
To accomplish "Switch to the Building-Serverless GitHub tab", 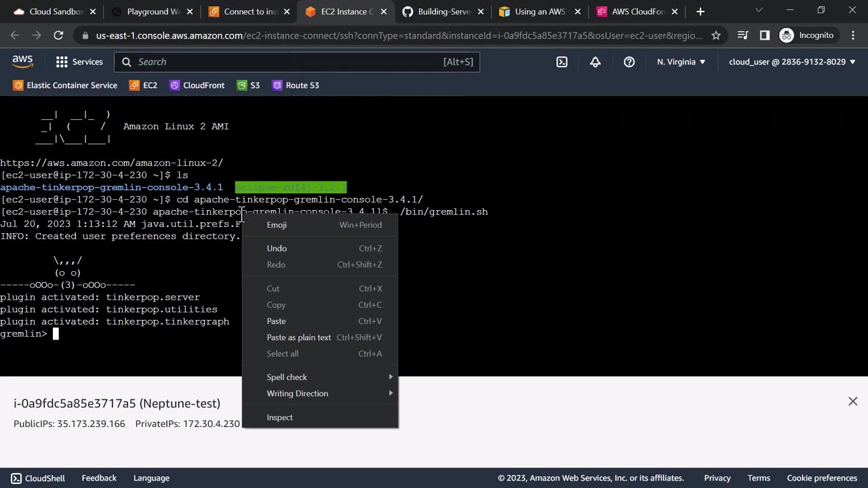I will (443, 12).
